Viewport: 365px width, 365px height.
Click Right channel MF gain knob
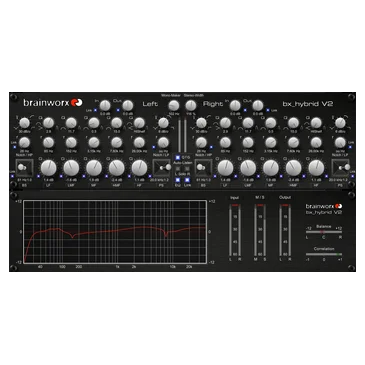tap(271, 168)
